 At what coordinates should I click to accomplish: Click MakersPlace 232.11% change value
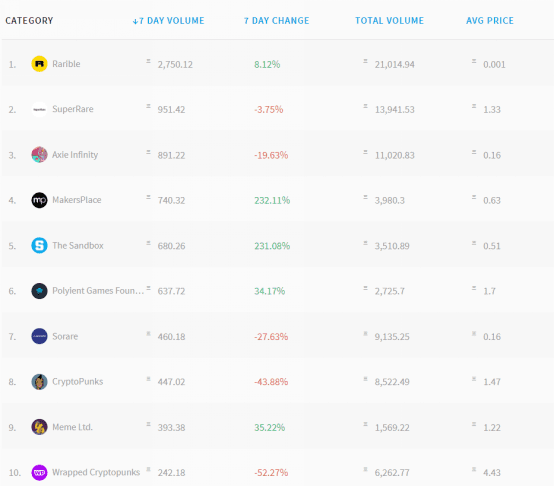click(x=272, y=200)
